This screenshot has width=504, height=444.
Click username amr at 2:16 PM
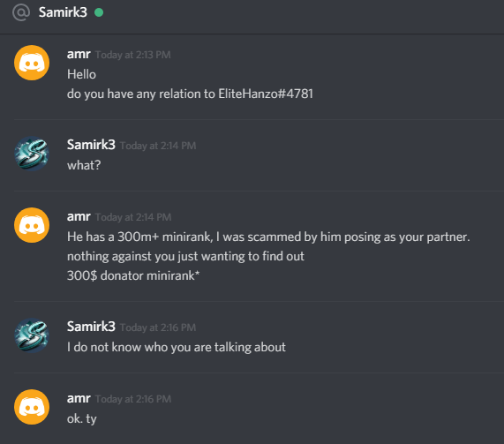pos(79,398)
